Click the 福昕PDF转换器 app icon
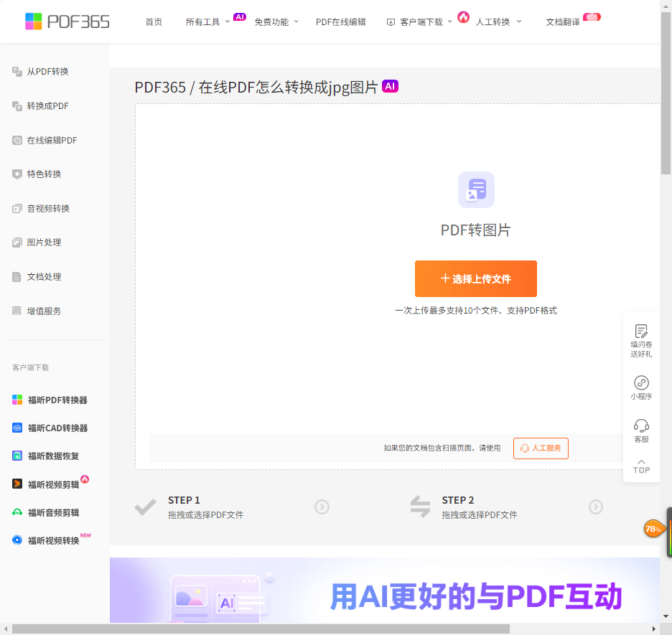 click(x=17, y=400)
